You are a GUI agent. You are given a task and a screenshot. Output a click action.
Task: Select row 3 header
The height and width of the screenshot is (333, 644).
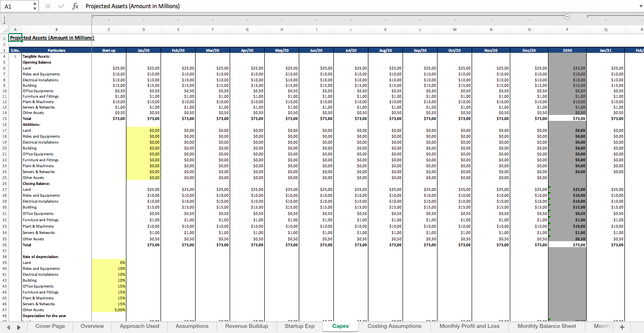tap(5, 50)
